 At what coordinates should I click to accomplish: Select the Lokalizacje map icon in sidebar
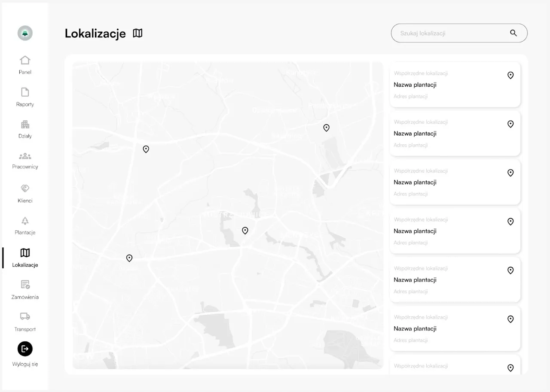tap(25, 252)
